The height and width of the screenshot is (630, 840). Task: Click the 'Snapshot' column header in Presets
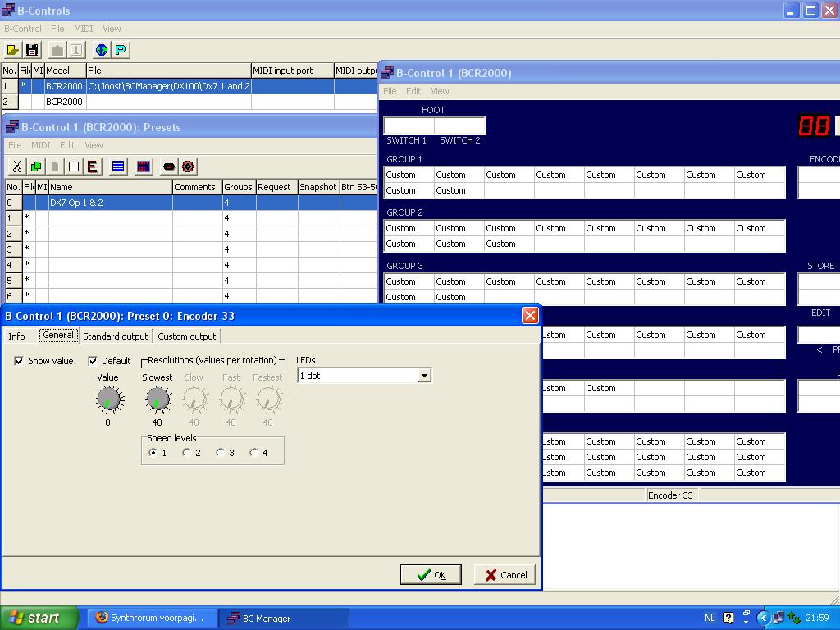coord(319,187)
